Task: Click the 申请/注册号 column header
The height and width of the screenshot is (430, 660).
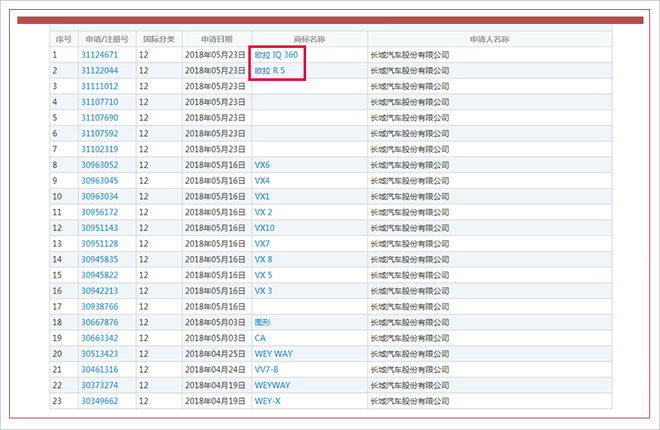Action: 107,39
